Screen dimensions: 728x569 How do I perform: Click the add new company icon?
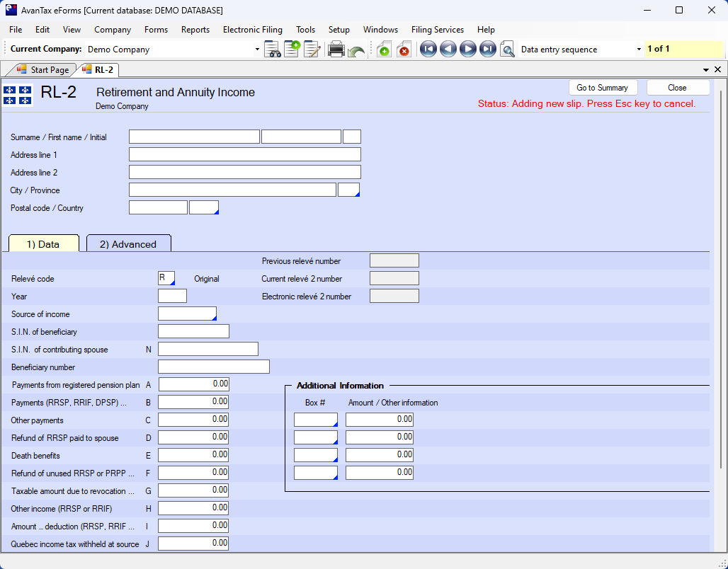coord(292,50)
